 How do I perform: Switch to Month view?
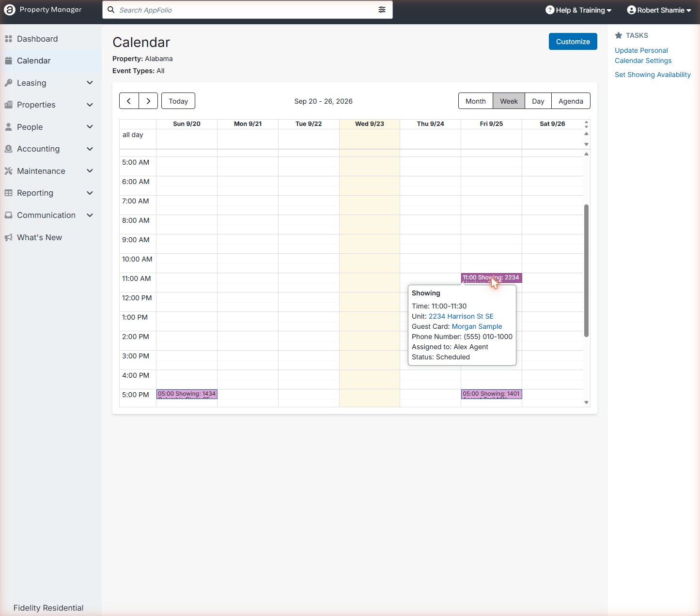476,101
